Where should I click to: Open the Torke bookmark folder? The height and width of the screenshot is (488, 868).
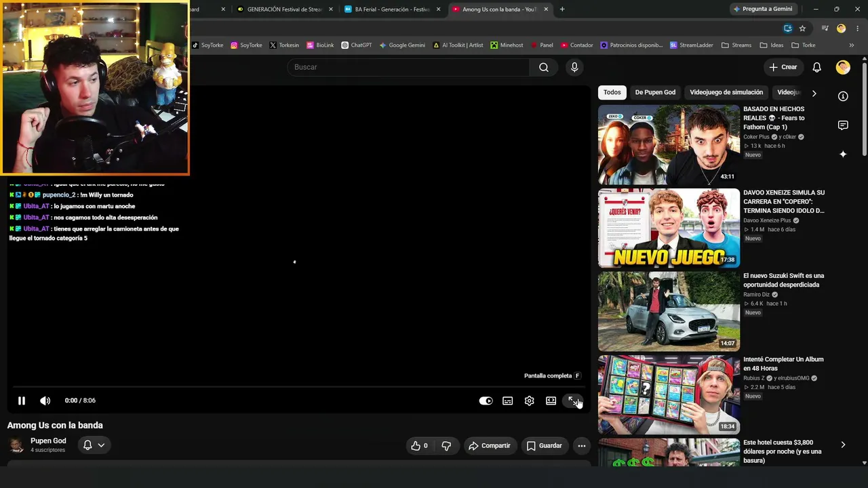(x=803, y=45)
